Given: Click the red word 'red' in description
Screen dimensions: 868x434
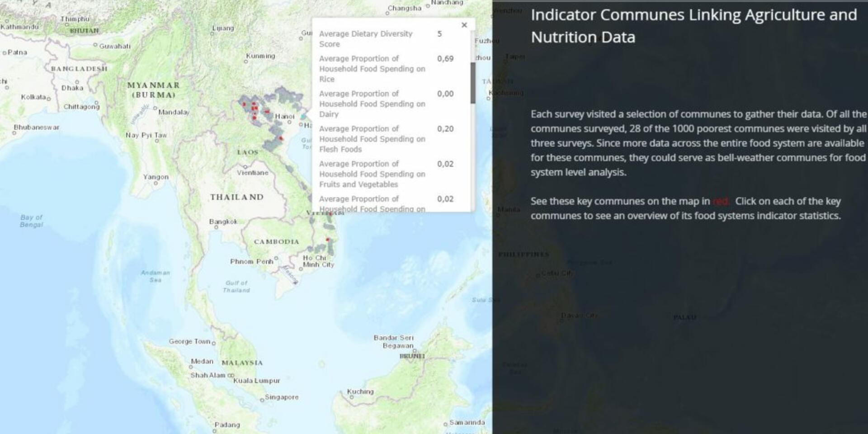Looking at the screenshot, I should 720,201.
